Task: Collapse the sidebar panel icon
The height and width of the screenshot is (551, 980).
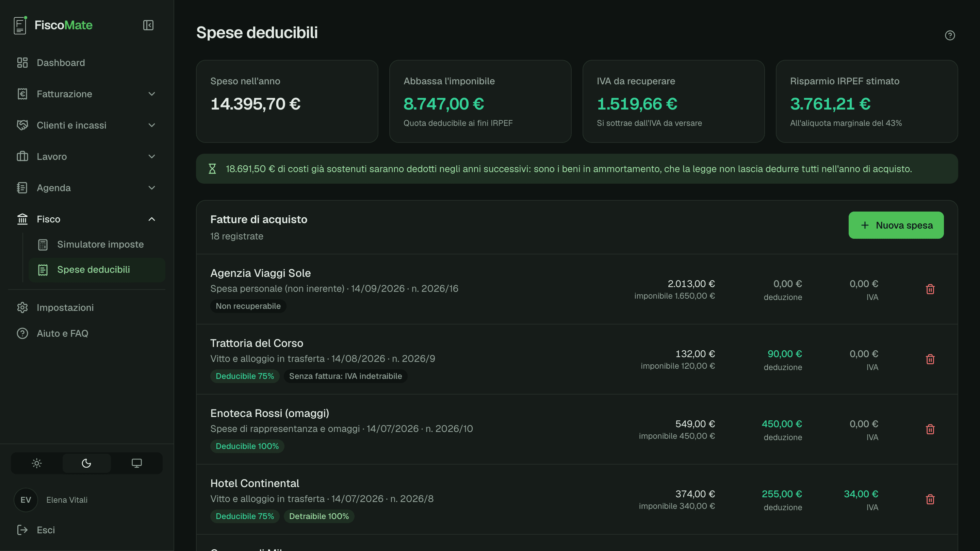Action: [x=148, y=25]
